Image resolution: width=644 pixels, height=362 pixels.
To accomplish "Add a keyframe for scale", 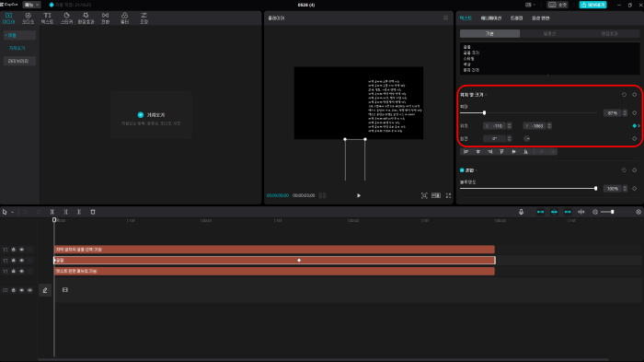I will click(x=635, y=113).
